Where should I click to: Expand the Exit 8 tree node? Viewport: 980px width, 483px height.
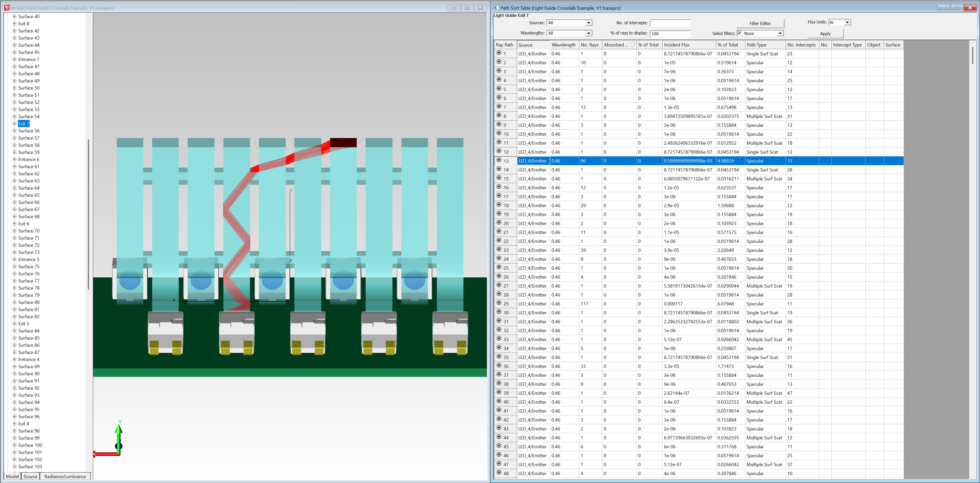tap(15, 23)
